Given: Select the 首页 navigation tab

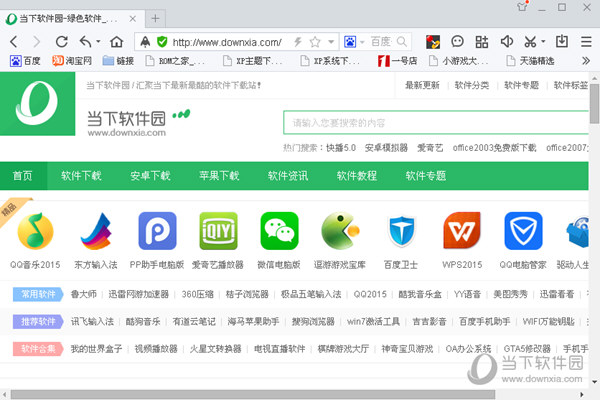Looking at the screenshot, I should 23,176.
